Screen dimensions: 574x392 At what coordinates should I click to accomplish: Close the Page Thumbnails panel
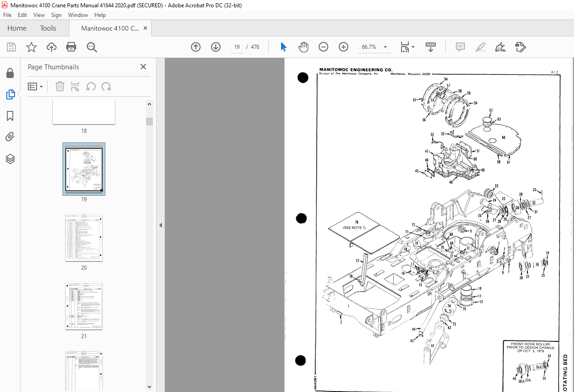(x=143, y=67)
